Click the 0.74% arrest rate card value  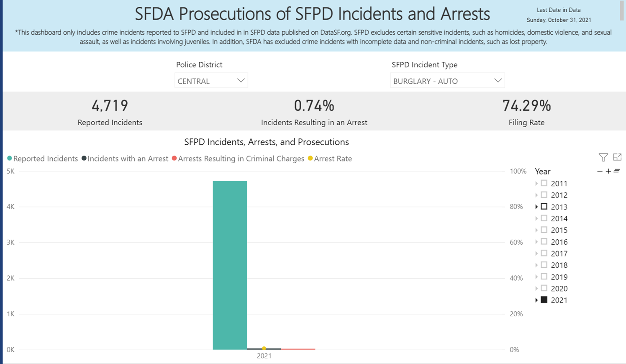tap(314, 105)
